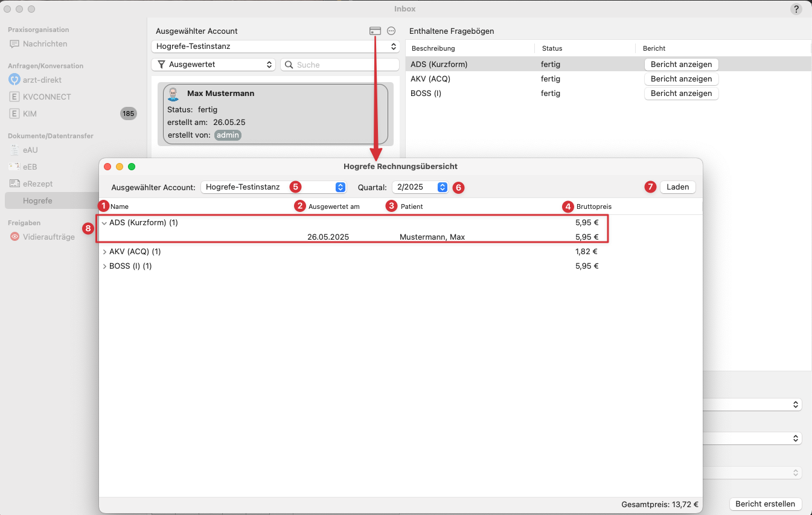This screenshot has height=515, width=812.
Task: Open eAU in the sidebar
Action: click(x=30, y=150)
